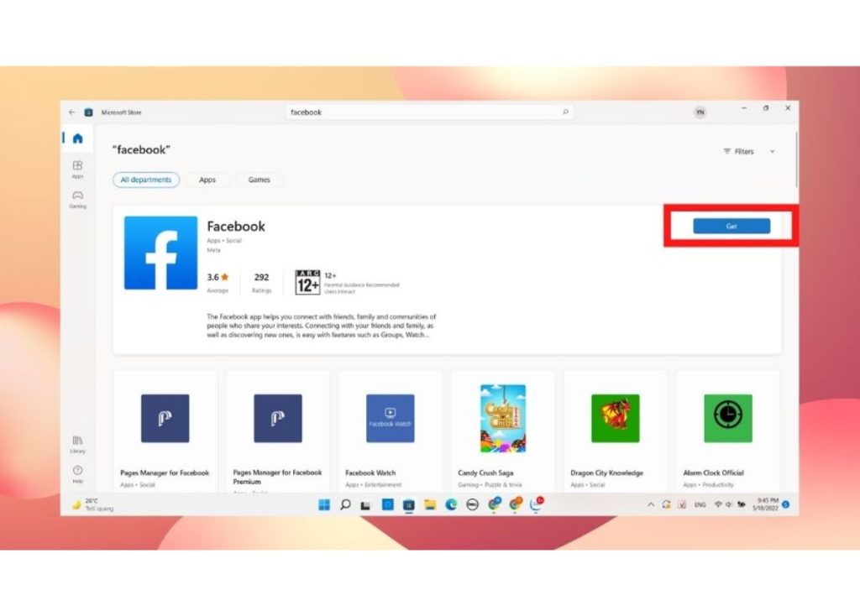This screenshot has width=860, height=616.
Task: Open the Library in sidebar
Action: pos(78,444)
